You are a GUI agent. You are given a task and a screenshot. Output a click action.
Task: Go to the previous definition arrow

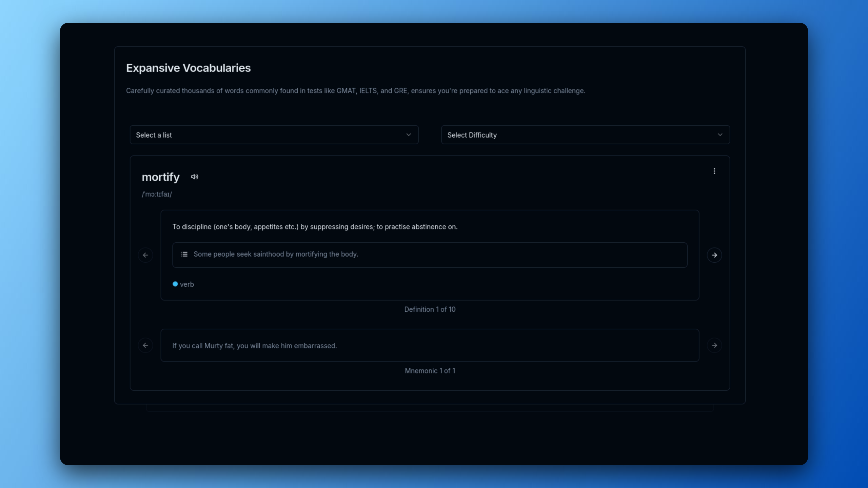pyautogui.click(x=145, y=255)
